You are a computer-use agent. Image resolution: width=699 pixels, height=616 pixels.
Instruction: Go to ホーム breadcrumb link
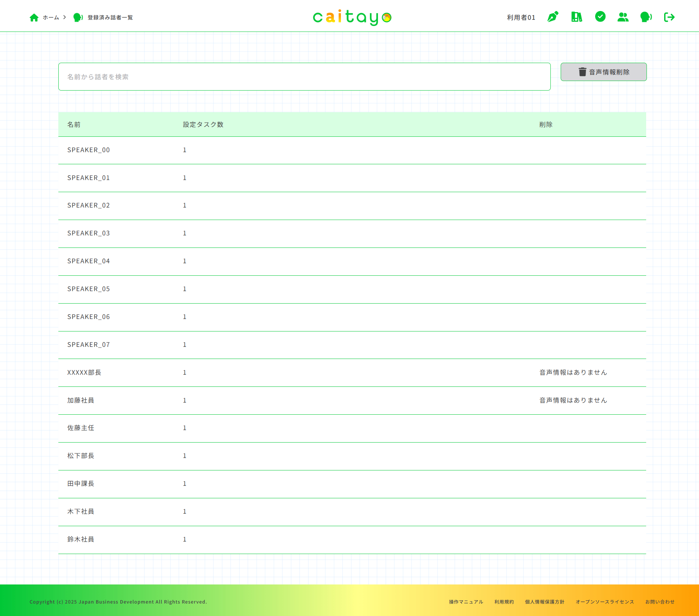(51, 18)
